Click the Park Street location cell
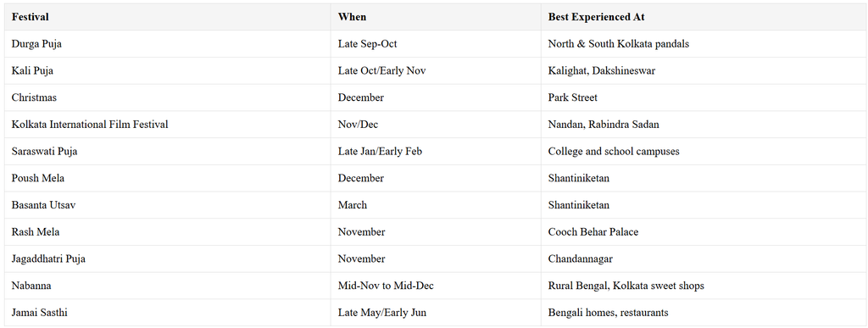Screen dimensions: 868x328 click(704, 97)
